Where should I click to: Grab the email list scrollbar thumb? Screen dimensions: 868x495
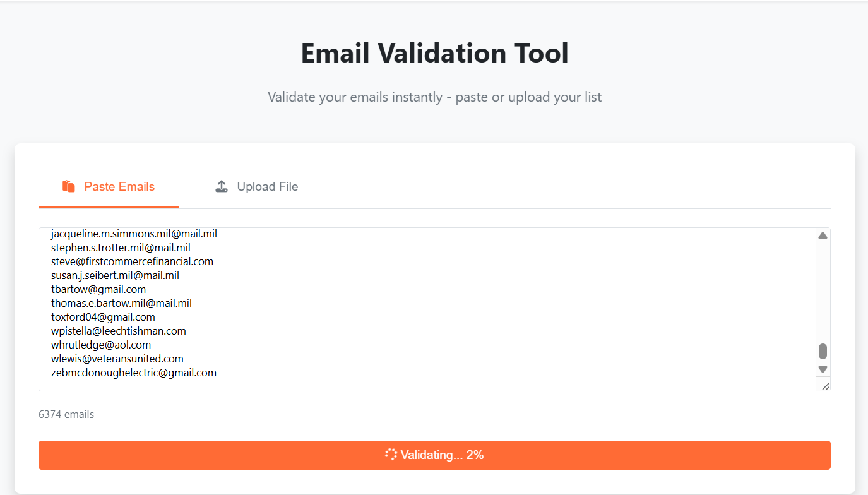(x=823, y=351)
